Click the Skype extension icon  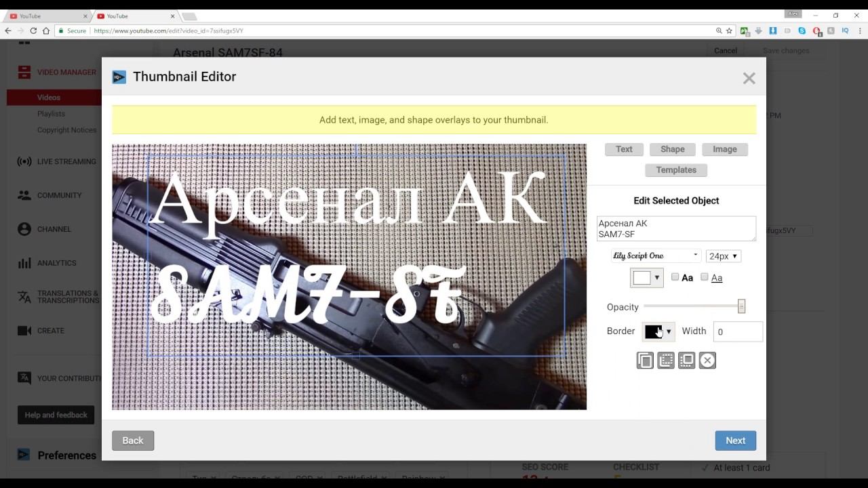point(802,31)
